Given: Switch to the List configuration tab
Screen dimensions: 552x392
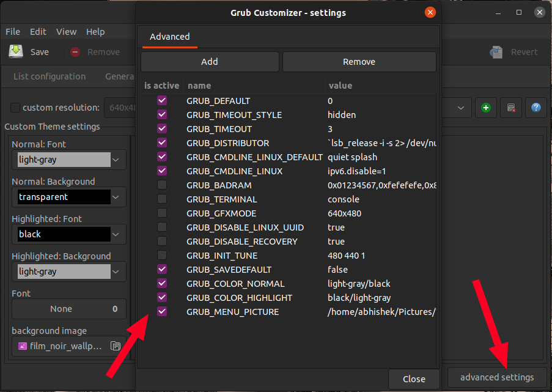Looking at the screenshot, I should (50, 76).
